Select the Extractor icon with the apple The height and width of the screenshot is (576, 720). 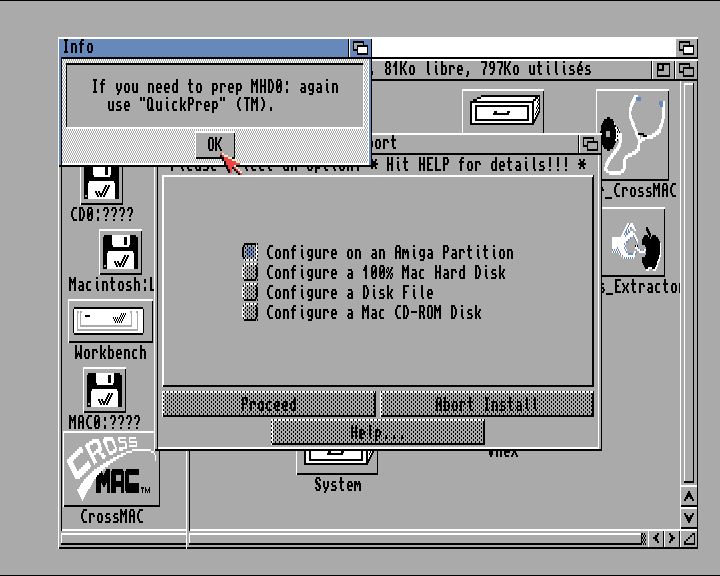pos(637,245)
